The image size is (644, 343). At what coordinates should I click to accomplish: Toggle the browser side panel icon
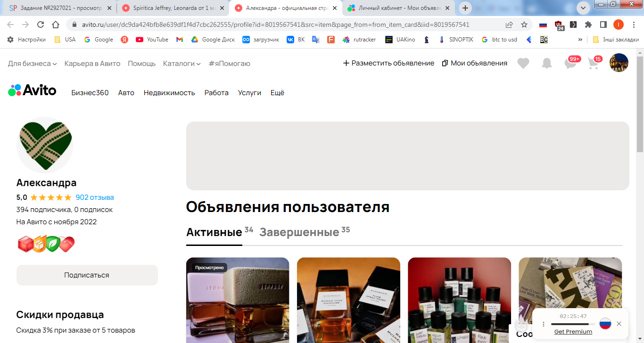point(603,24)
